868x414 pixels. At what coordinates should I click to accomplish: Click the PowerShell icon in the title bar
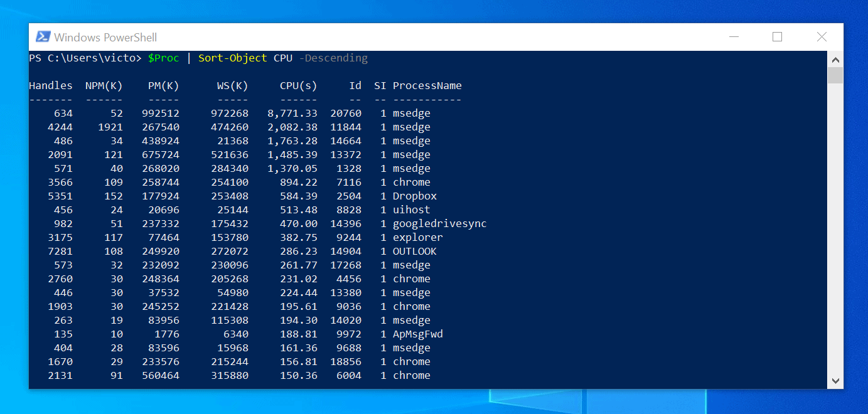point(43,37)
